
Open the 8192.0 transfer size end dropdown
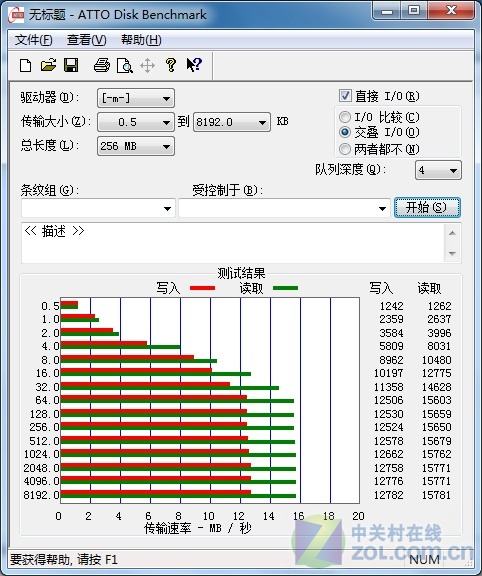[231, 122]
